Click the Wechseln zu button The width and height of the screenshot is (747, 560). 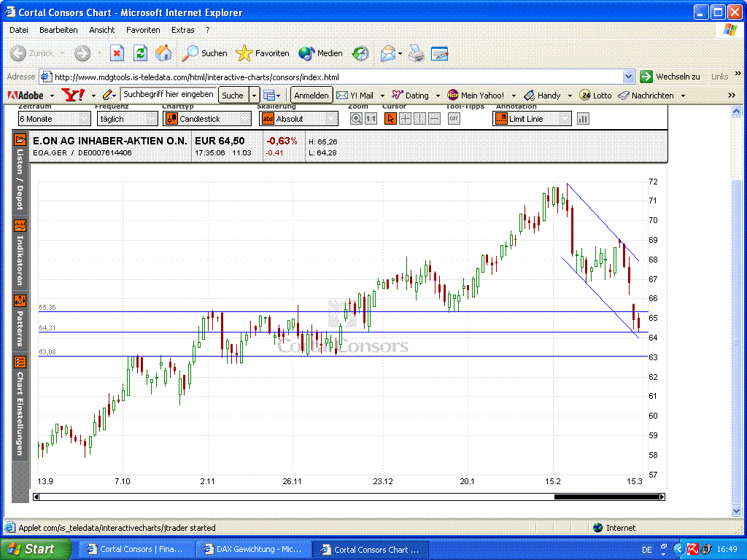click(x=671, y=76)
